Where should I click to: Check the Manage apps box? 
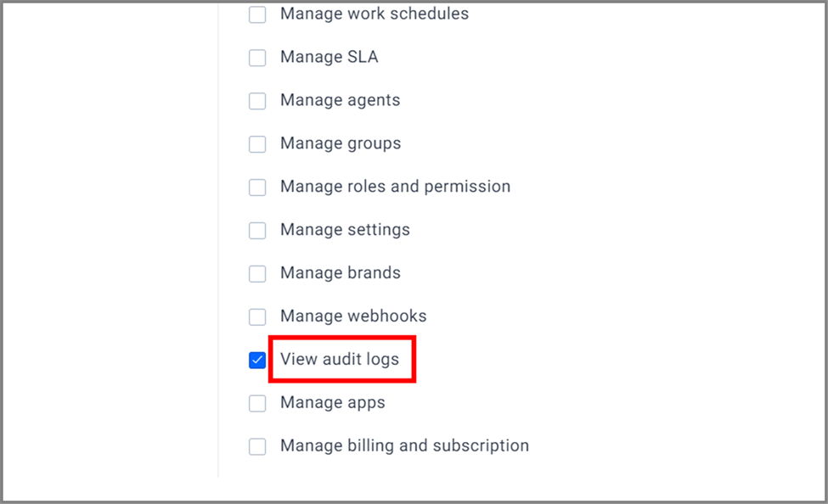click(257, 403)
